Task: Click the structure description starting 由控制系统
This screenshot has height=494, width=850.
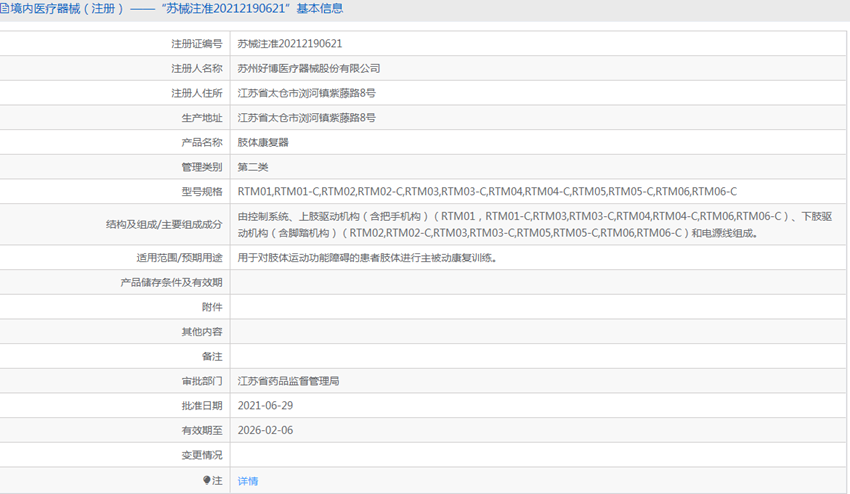Action: (x=535, y=224)
